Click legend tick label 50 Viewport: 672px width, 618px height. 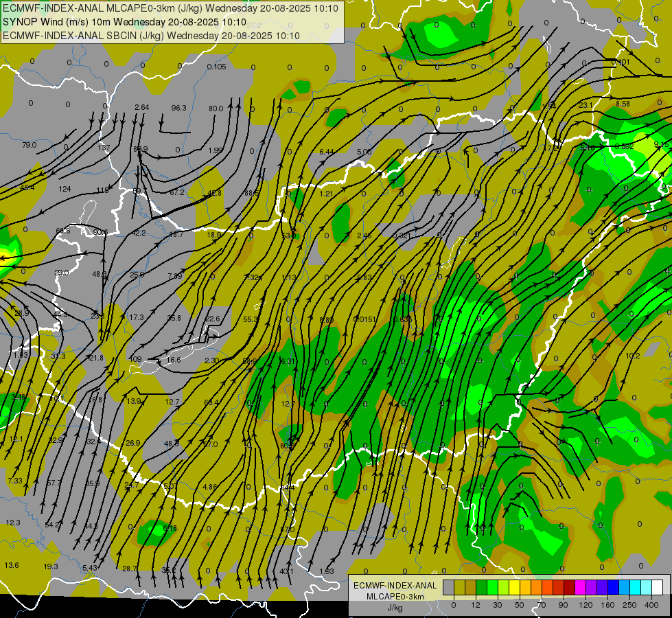(519, 605)
